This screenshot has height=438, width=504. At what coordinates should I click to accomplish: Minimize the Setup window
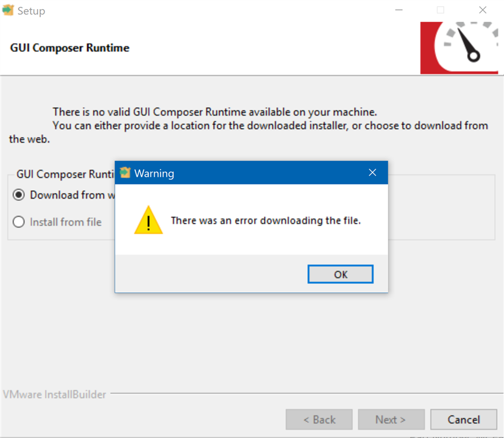(x=399, y=10)
